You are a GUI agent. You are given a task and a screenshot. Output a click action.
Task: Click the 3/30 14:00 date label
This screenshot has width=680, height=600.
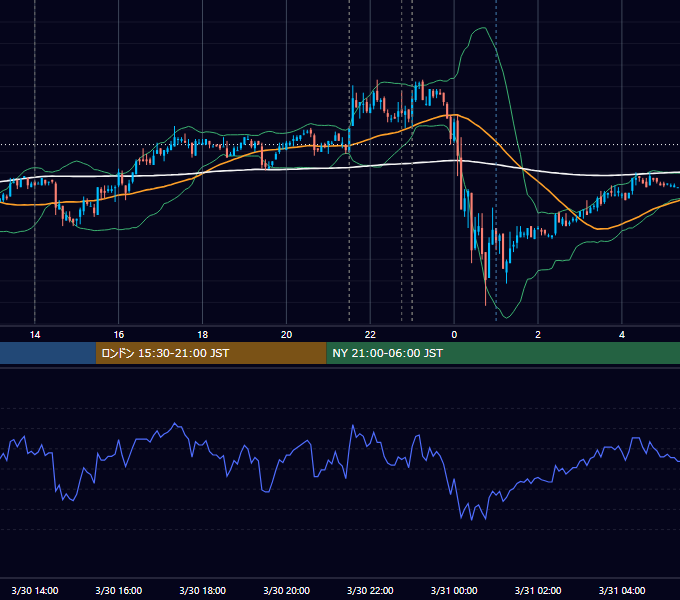coord(35,590)
